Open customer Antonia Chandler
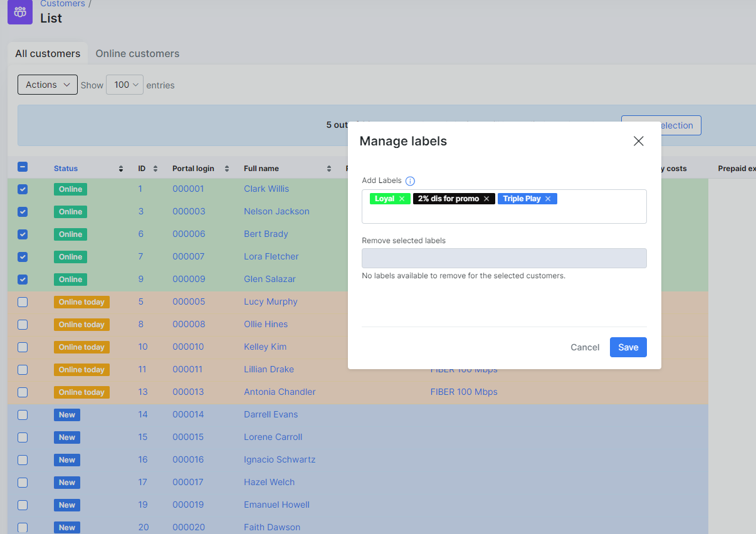The height and width of the screenshot is (534, 756). pos(280,392)
